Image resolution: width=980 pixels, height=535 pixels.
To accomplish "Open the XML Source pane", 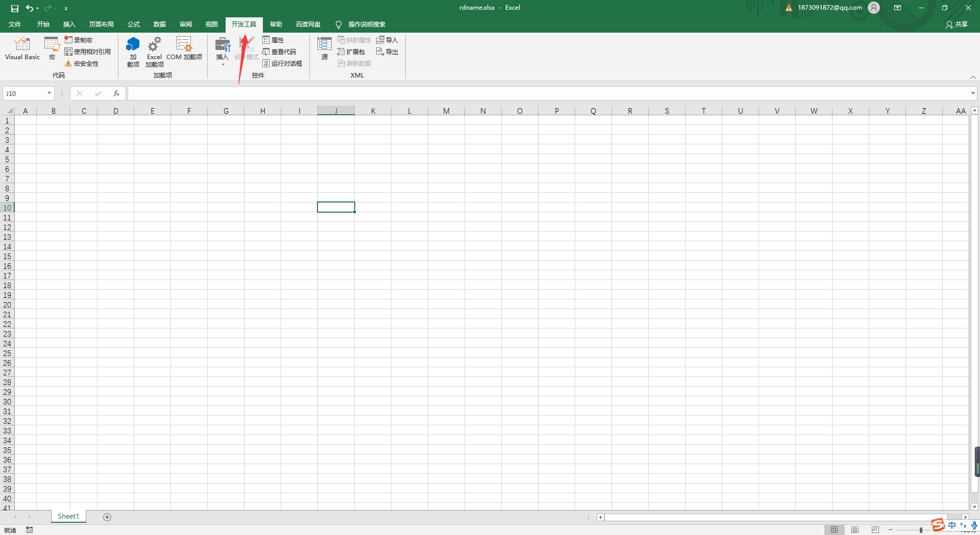I will 325,49.
